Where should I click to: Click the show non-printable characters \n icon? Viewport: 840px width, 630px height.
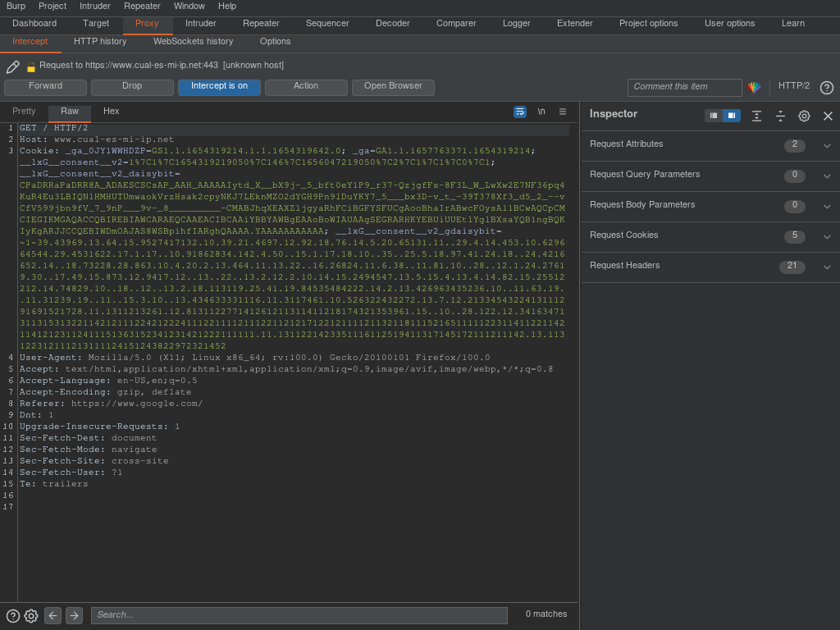[541, 112]
